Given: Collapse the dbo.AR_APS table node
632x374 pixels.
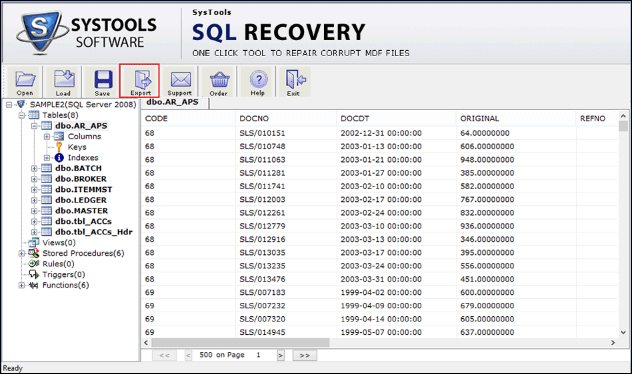Looking at the screenshot, I should [x=35, y=126].
